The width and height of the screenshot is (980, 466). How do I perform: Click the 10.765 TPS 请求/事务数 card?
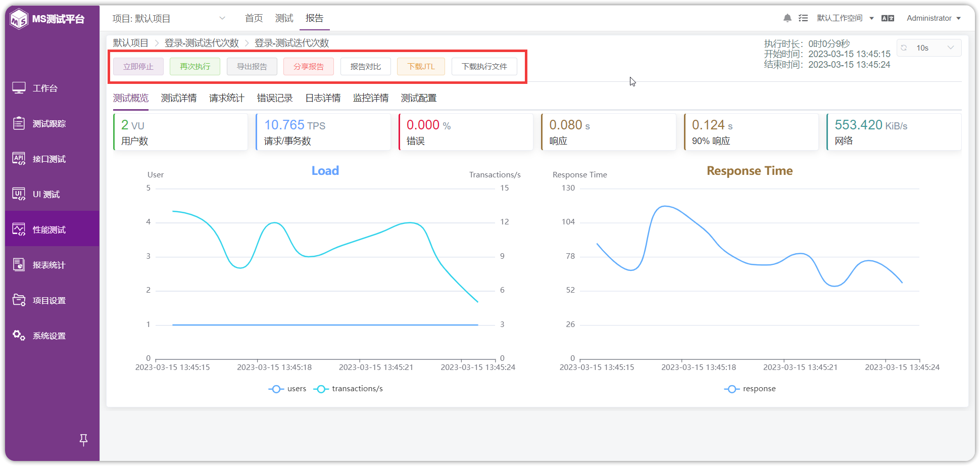[323, 132]
